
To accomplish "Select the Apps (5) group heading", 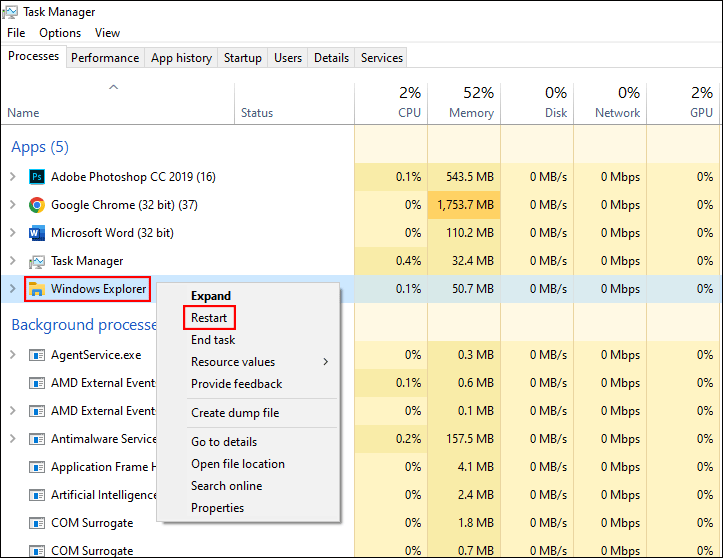I will pos(40,147).
